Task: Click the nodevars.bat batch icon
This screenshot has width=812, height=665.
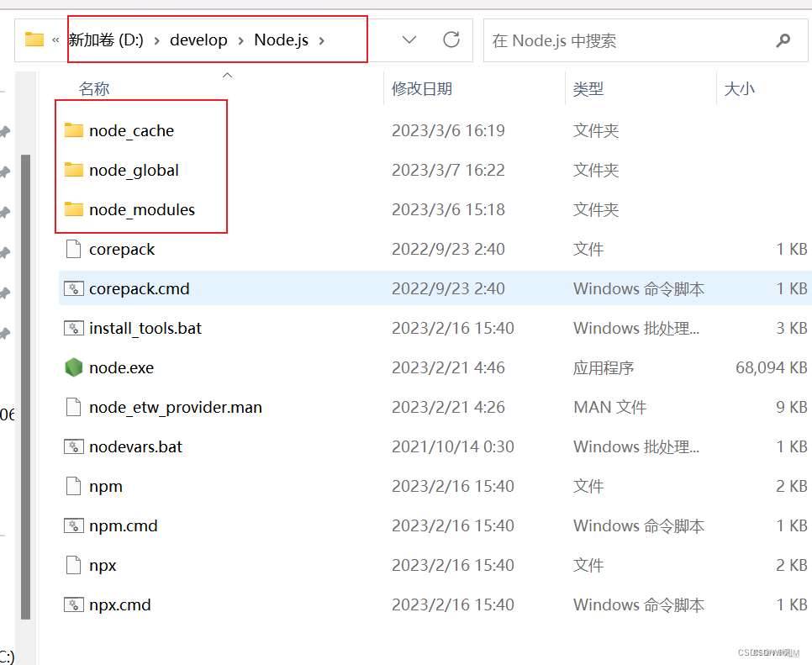Action: tap(73, 446)
